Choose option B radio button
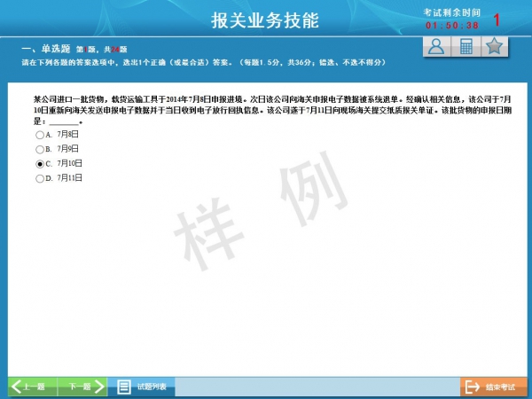This screenshot has height=399, width=532. point(40,149)
